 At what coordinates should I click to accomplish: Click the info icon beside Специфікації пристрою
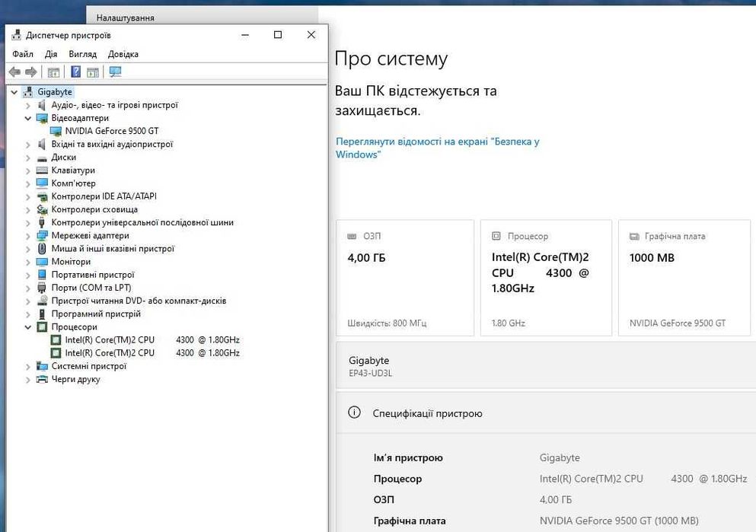(x=354, y=413)
